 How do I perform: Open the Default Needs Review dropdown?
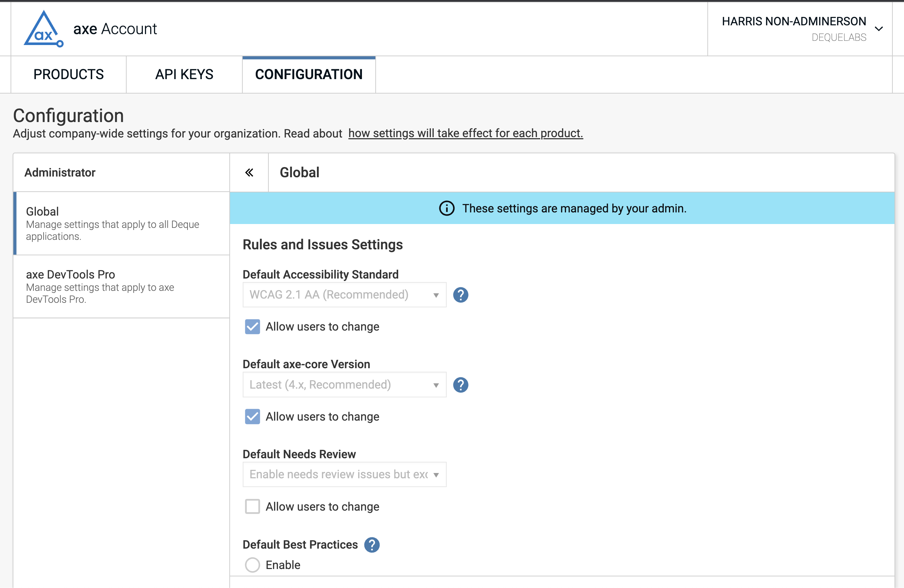344,475
